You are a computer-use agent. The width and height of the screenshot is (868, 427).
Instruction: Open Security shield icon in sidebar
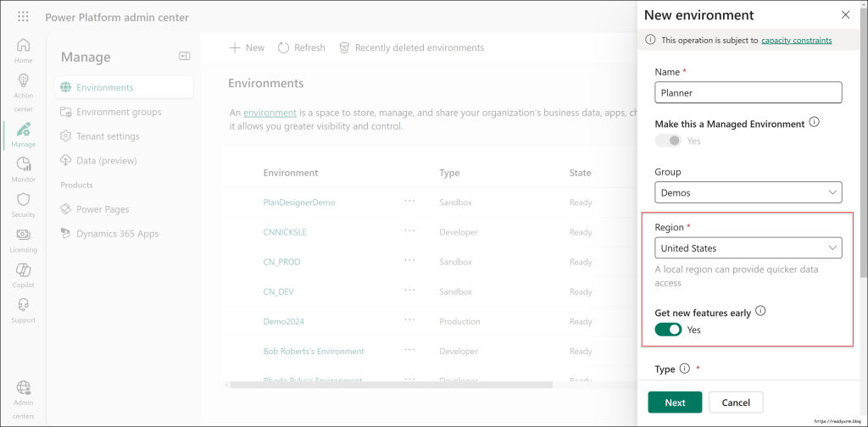[23, 204]
